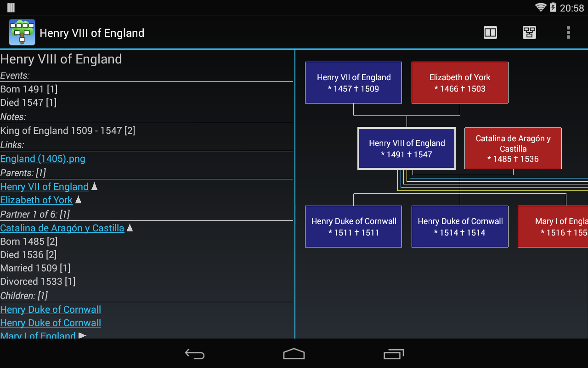Screen dimensions: 588x368
Task: Follow the Elizabeth of York link
Action: coord(36,200)
